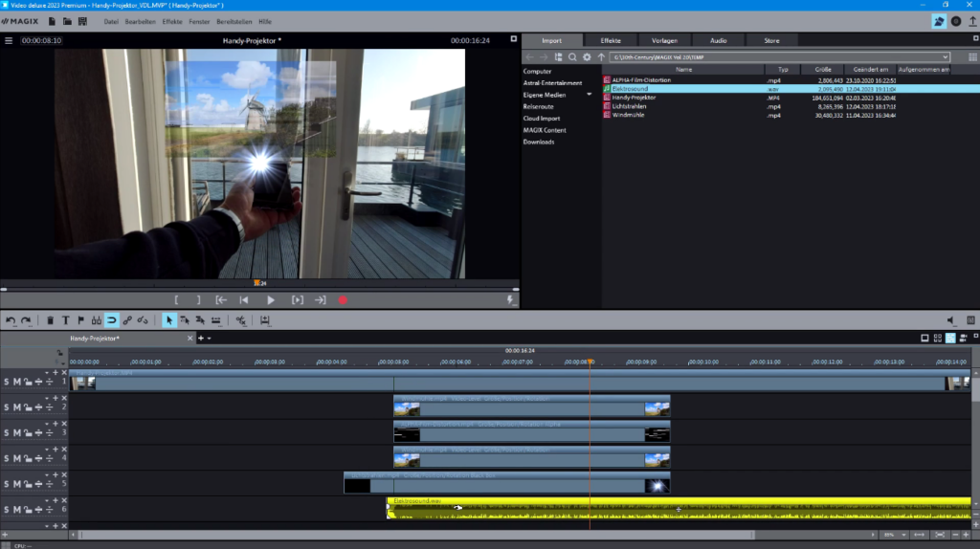
Task: Switch to the Audio tab
Action: tap(718, 40)
